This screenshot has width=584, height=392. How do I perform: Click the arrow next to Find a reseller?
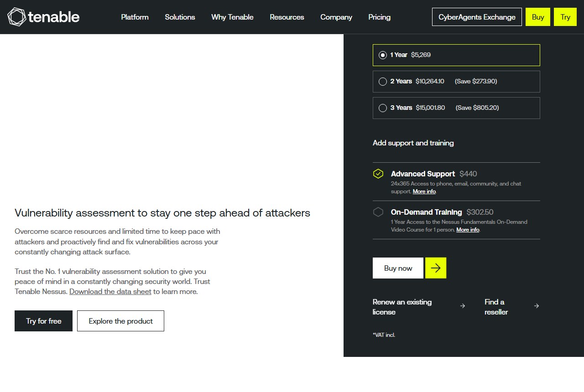537,306
